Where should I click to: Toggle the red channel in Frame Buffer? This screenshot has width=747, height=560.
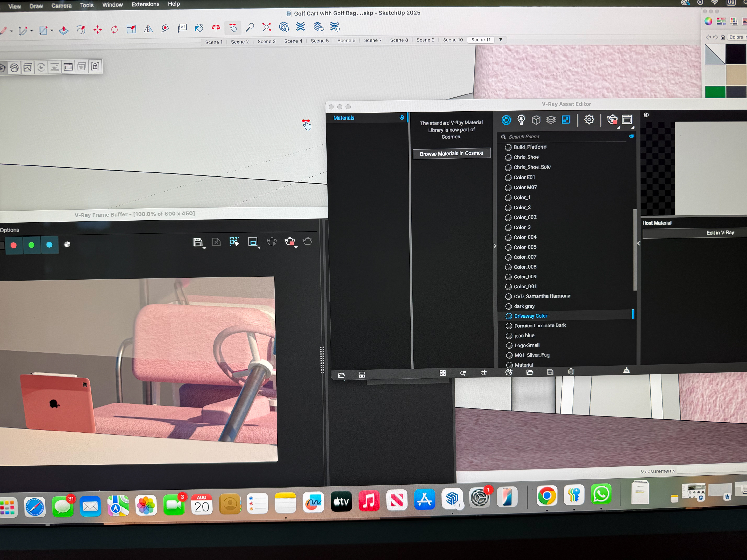pos(14,245)
